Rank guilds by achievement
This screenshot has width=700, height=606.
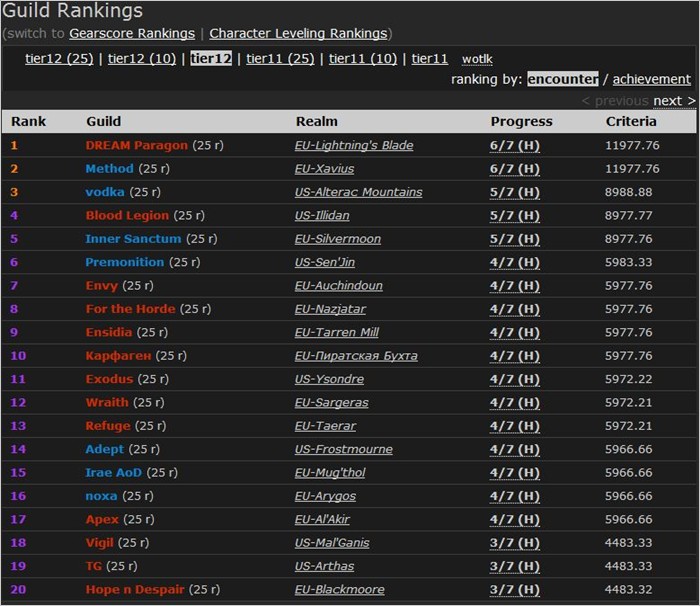[x=651, y=79]
